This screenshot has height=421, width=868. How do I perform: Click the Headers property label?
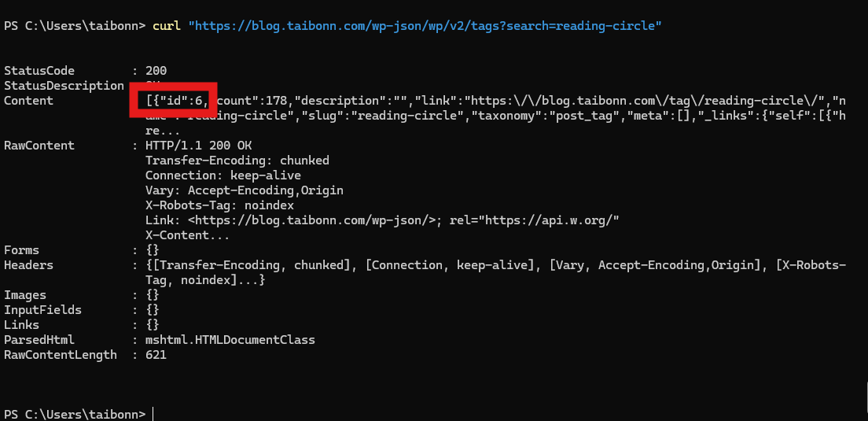(29, 265)
